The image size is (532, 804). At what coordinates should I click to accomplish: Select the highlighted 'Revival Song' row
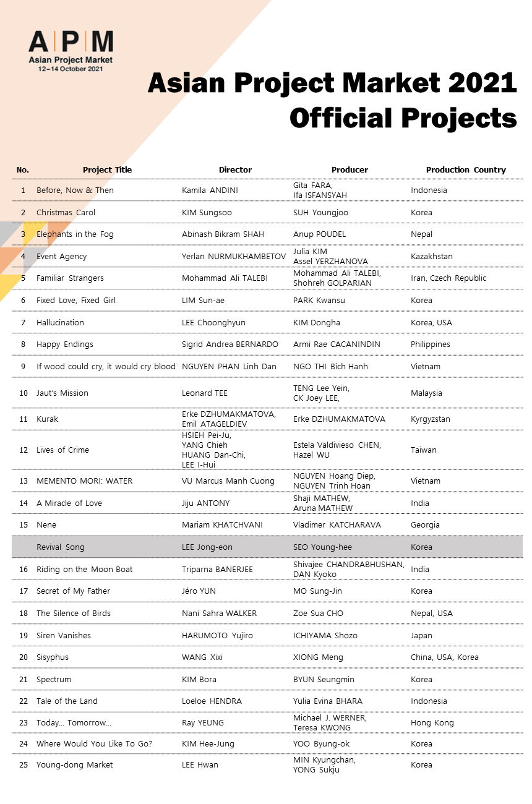pos(267,547)
